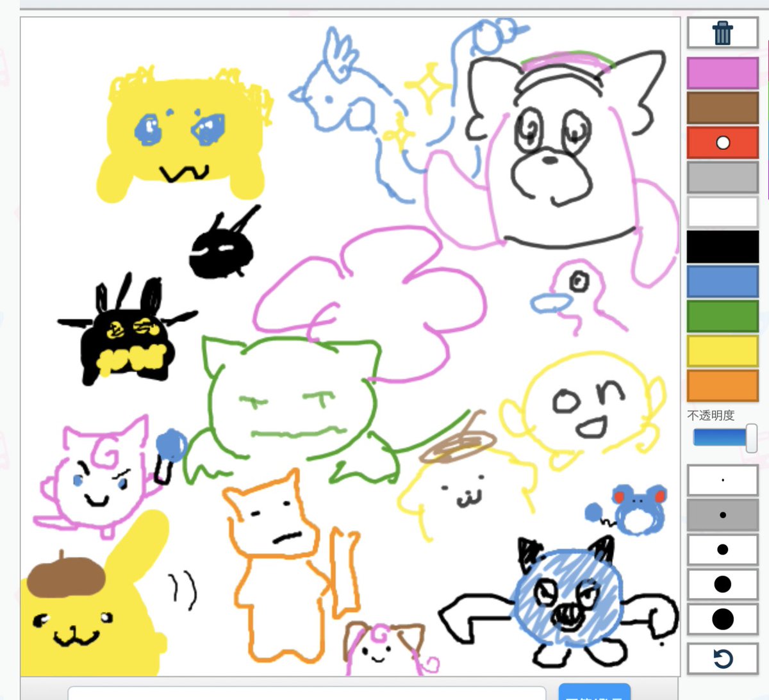Select the green color swatch

click(722, 316)
